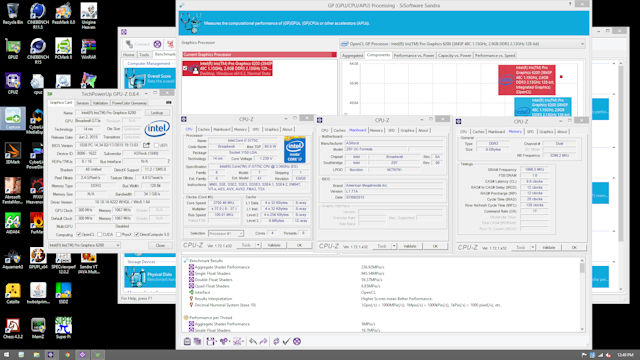Viewport: 640px width, 360px height.
Task: Open Tools dropdown arrow in Memory CPU-Z window
Action: click(x=533, y=247)
